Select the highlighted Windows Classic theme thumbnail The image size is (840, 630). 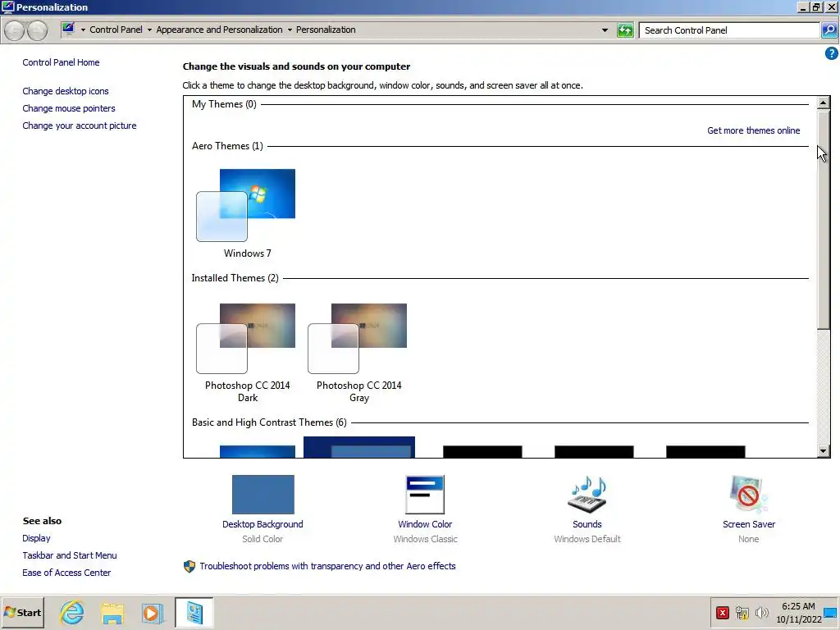359,447
